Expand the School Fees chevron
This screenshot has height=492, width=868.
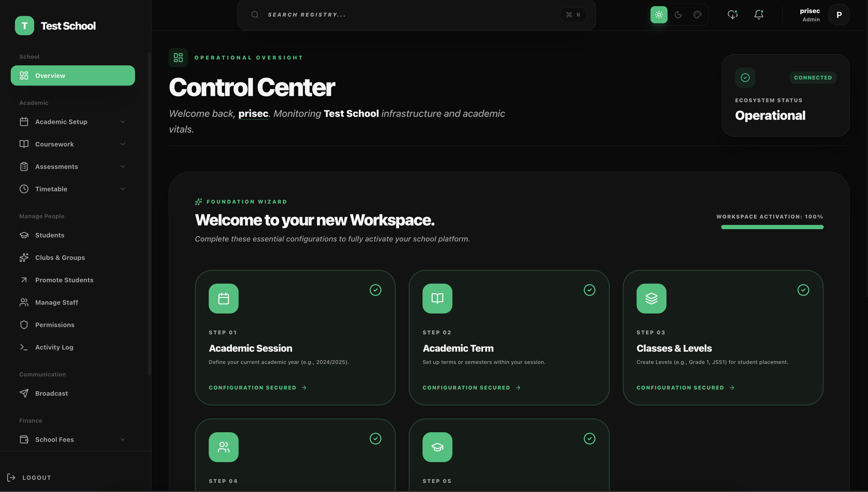click(123, 439)
